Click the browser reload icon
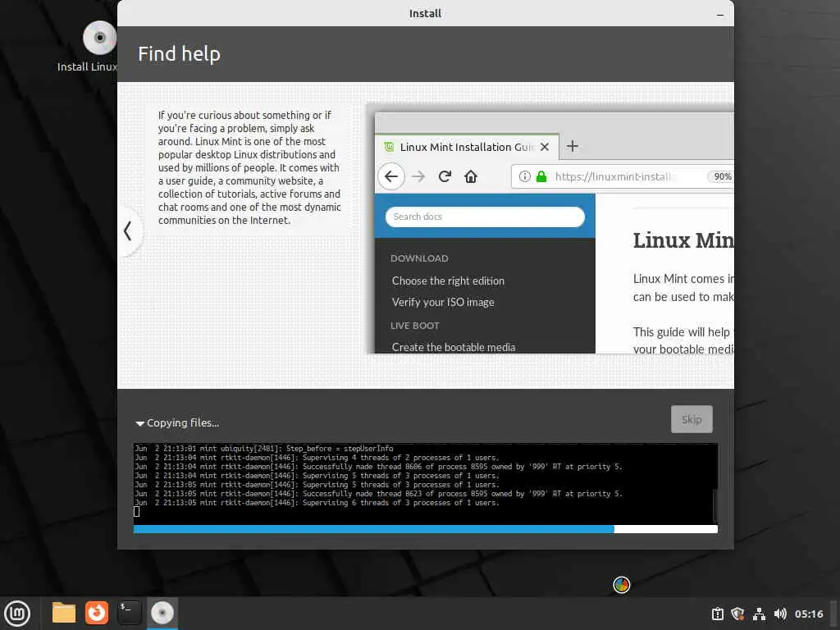This screenshot has width=840, height=630. (x=445, y=176)
